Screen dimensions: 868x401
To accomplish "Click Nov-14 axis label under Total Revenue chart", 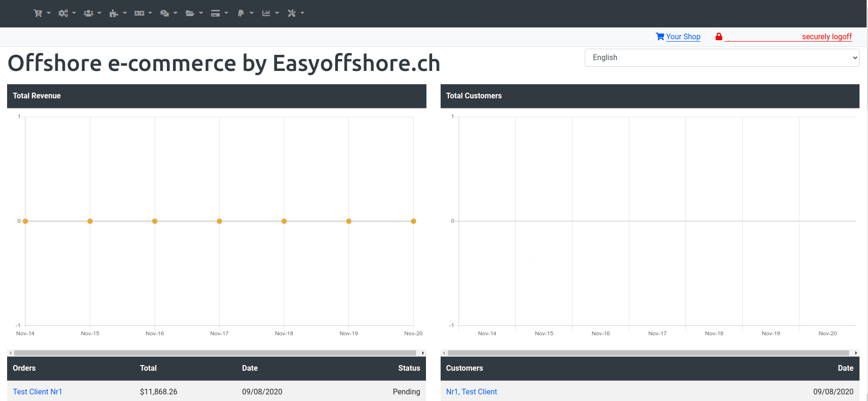I will pos(25,333).
